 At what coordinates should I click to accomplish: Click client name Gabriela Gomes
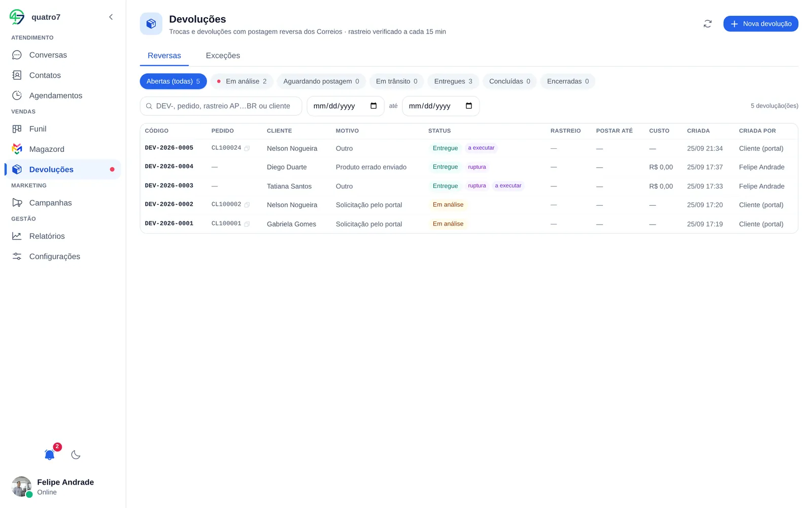[x=291, y=224]
